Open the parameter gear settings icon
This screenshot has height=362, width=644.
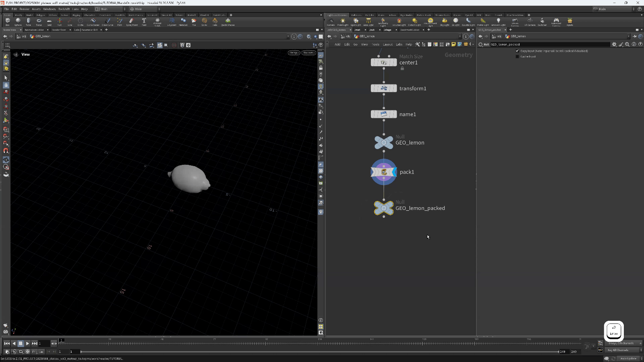614,44
